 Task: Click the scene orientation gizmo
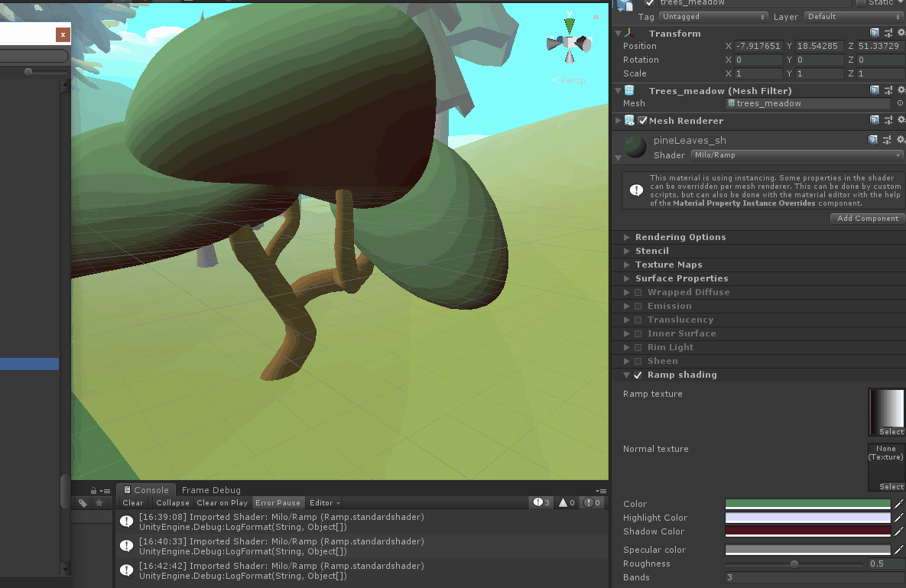point(570,43)
